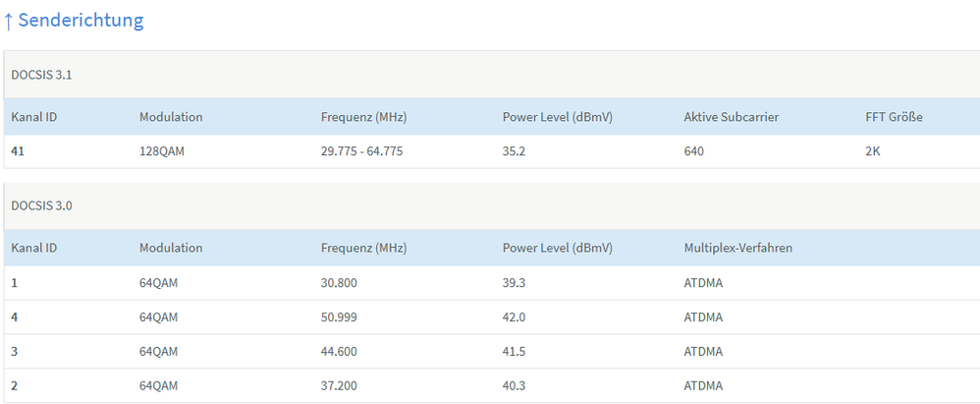980x404 pixels.
Task: Click the FFT Größe column header
Action: click(894, 117)
